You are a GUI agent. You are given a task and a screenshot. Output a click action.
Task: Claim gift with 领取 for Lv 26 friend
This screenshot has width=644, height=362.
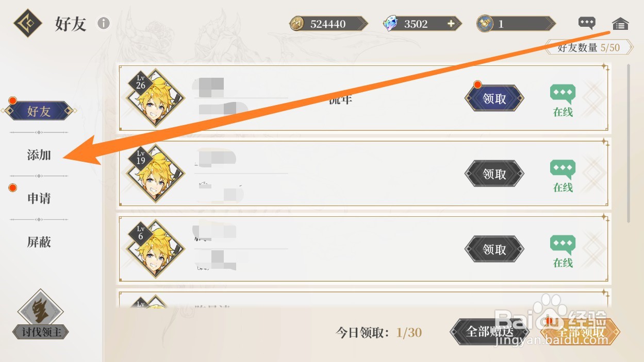point(494,99)
